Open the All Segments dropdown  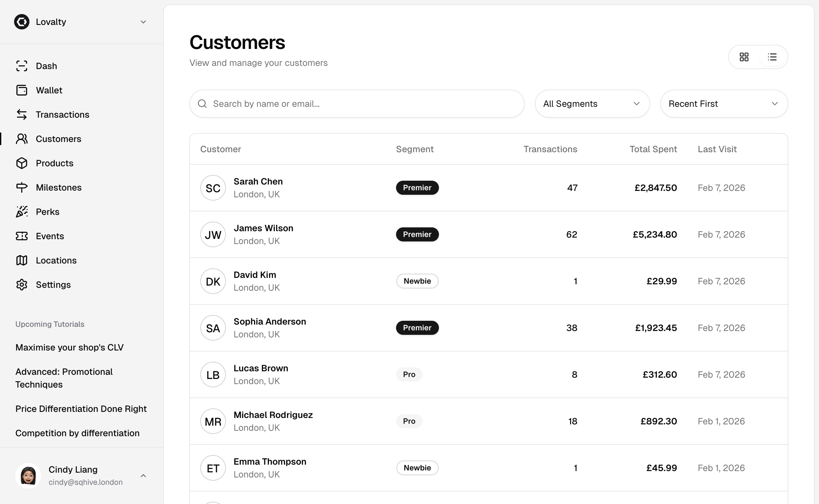tap(592, 104)
